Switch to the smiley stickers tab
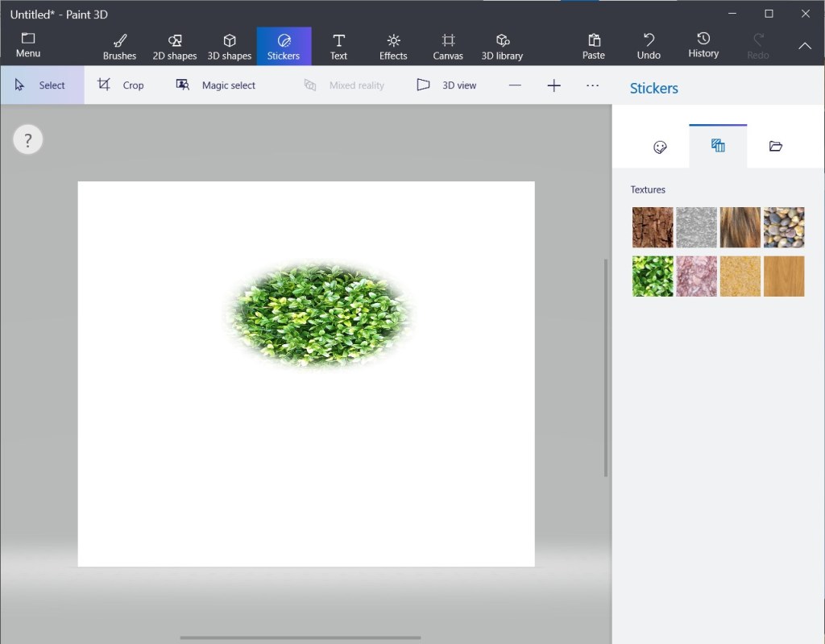 pyautogui.click(x=660, y=147)
